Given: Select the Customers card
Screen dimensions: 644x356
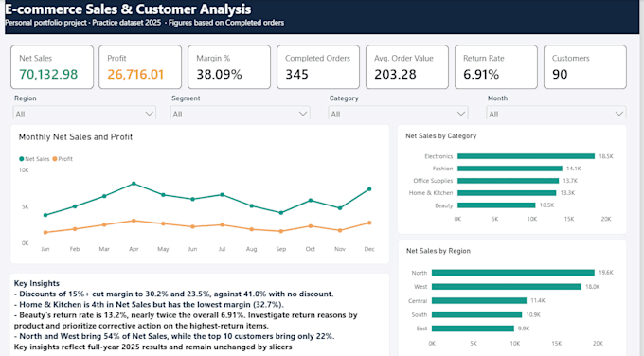Looking at the screenshot, I should (x=585, y=67).
